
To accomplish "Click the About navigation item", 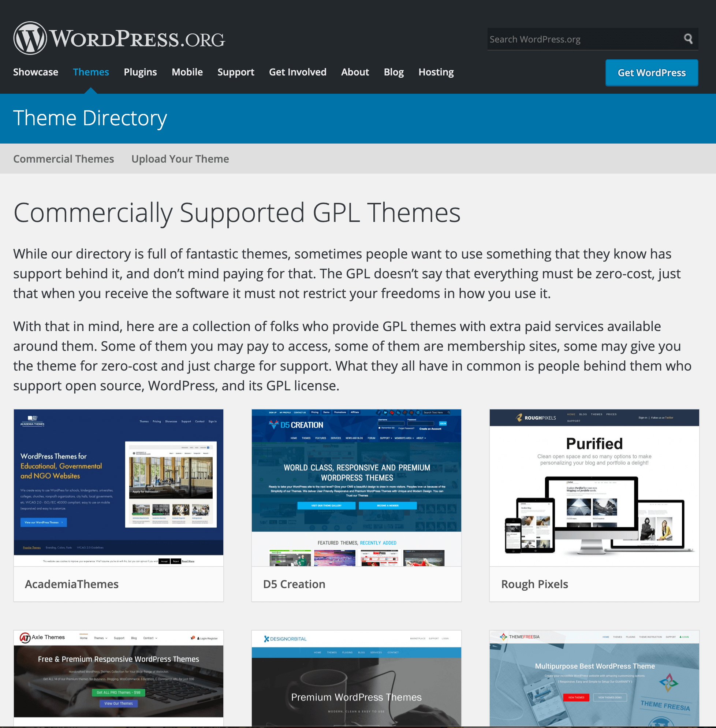I will 355,72.
